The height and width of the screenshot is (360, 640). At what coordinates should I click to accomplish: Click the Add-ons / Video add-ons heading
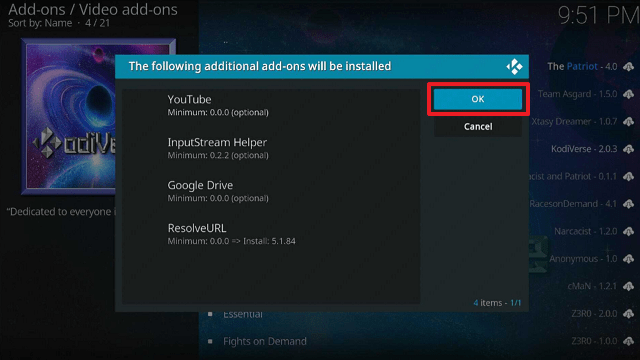pos(93,9)
